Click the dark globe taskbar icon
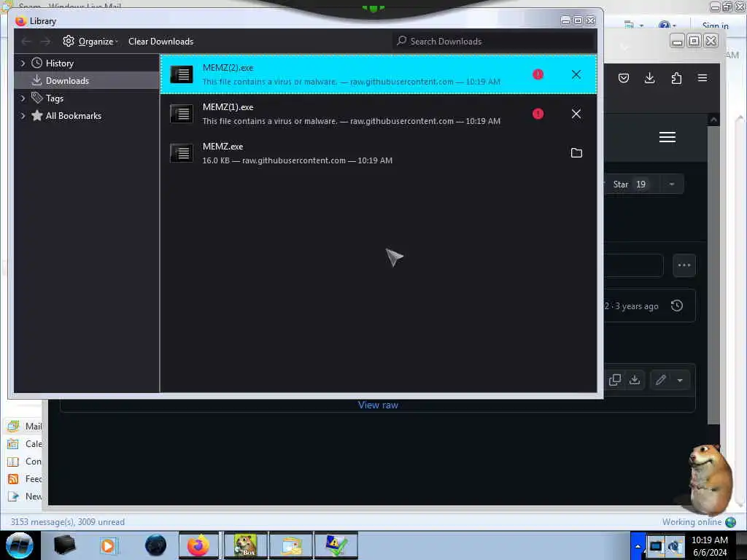Image resolution: width=747 pixels, height=560 pixels. tap(156, 545)
